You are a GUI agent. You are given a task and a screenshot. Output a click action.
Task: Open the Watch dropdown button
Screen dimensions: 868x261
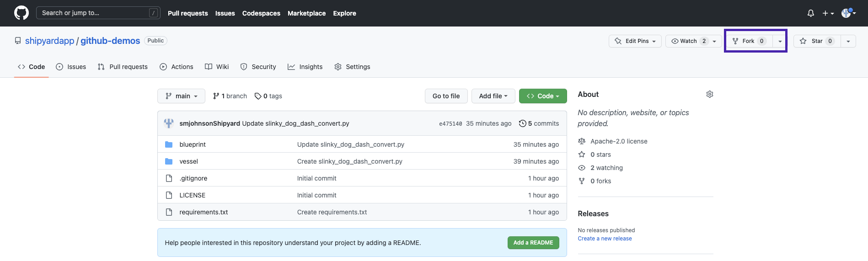click(x=693, y=41)
